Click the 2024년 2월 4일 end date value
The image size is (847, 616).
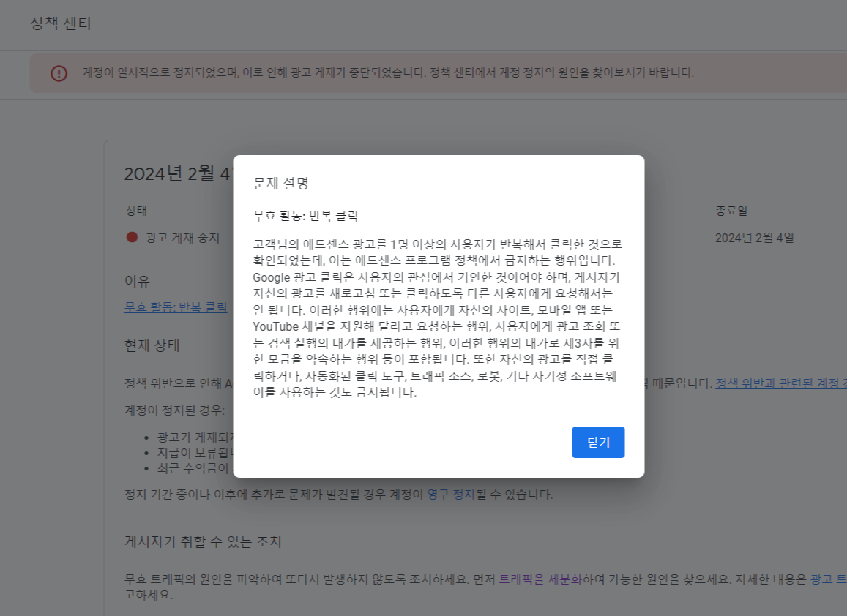(755, 238)
